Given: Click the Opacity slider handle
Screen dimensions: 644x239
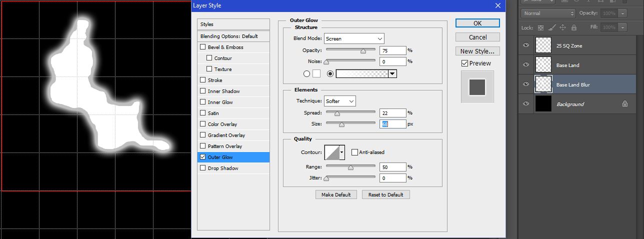Looking at the screenshot, I should click(x=363, y=50).
